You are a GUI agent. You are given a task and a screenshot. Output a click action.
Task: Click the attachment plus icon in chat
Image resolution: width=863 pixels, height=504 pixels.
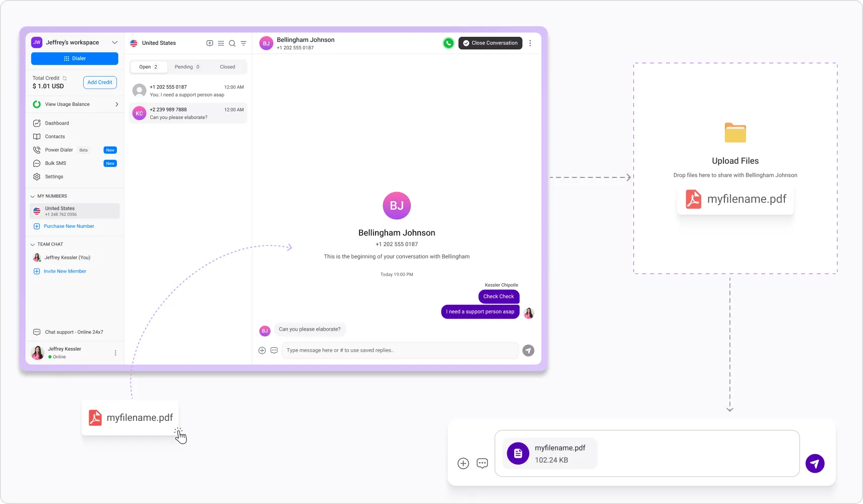click(262, 350)
